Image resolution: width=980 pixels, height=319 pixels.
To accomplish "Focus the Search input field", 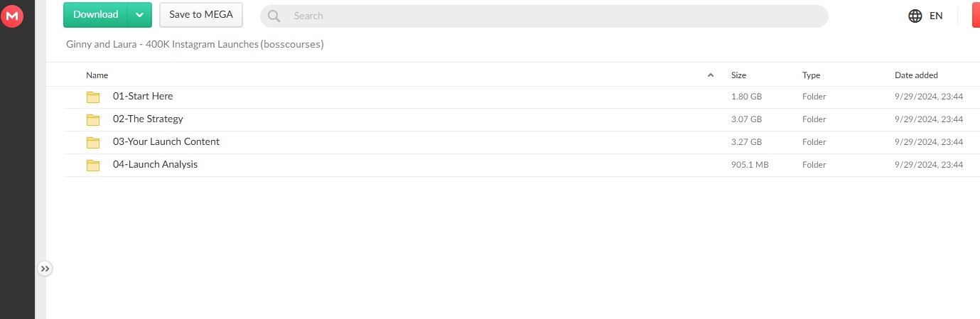I will 554,16.
